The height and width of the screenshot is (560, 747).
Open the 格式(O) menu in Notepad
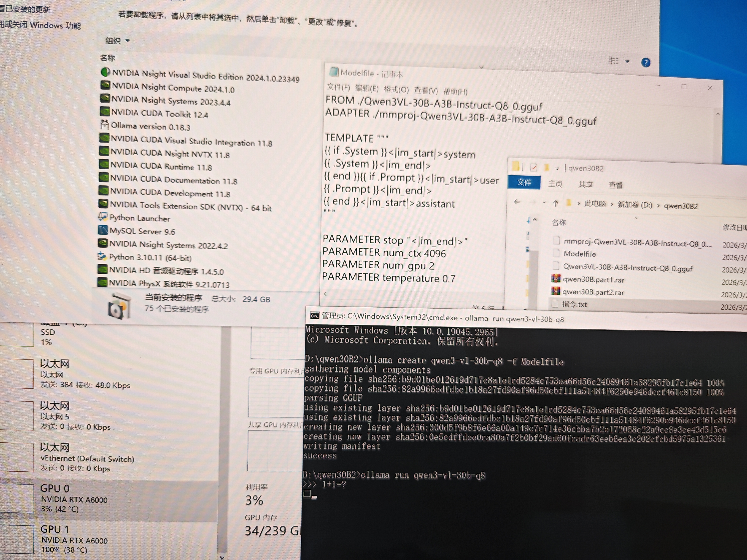[x=396, y=90]
